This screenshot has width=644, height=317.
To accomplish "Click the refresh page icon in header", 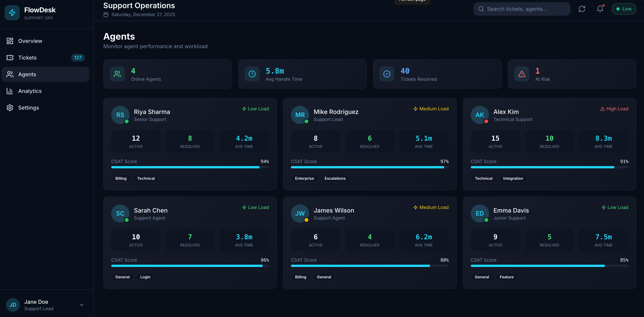I will 582,9.
